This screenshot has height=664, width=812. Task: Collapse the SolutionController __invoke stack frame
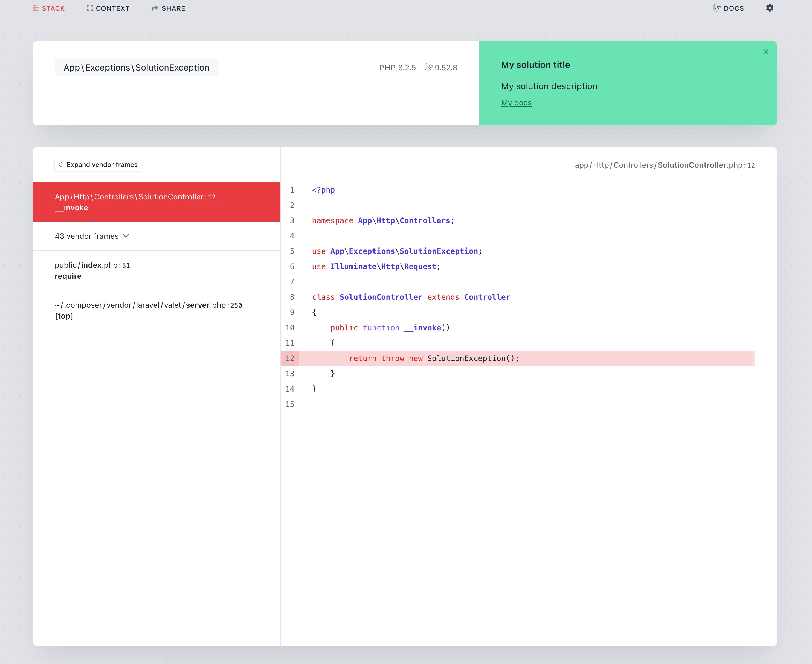tap(156, 202)
